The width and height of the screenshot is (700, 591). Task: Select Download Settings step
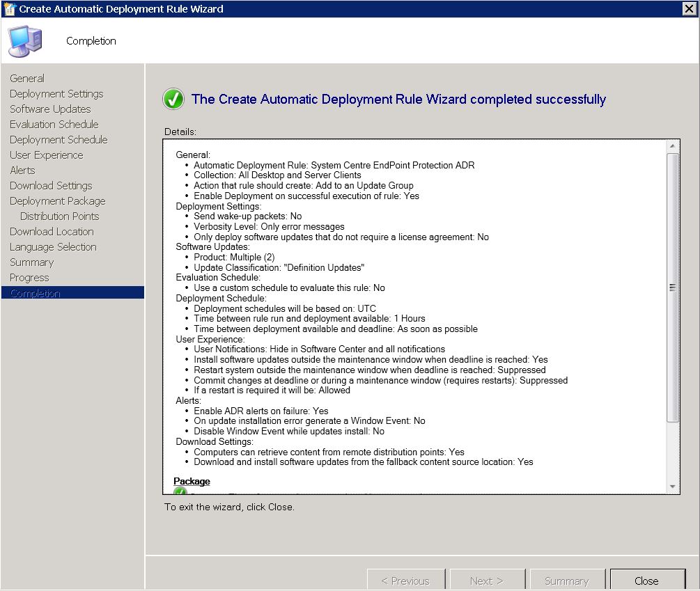(x=52, y=186)
